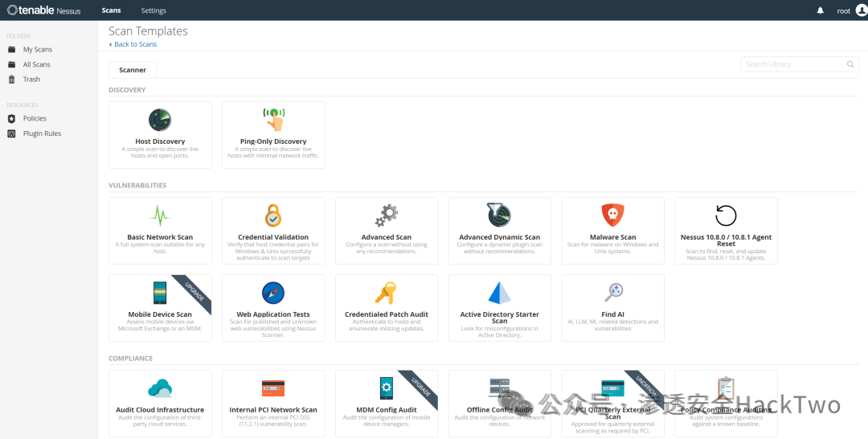868x439 pixels.
Task: Click the All Scans folder icon
Action: click(x=11, y=64)
